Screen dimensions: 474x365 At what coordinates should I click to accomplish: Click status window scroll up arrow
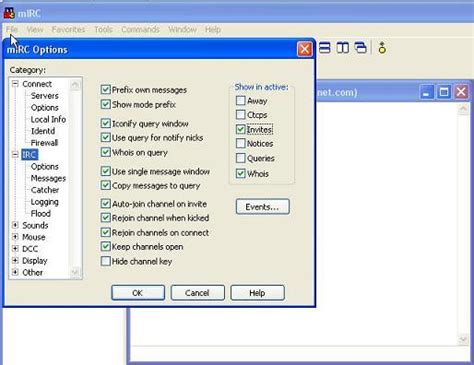(463, 109)
